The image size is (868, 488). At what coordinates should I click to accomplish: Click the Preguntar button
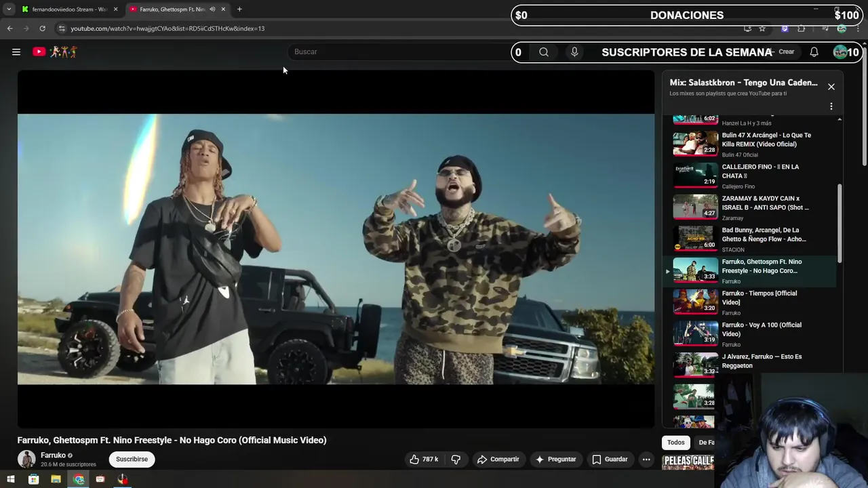pos(555,459)
